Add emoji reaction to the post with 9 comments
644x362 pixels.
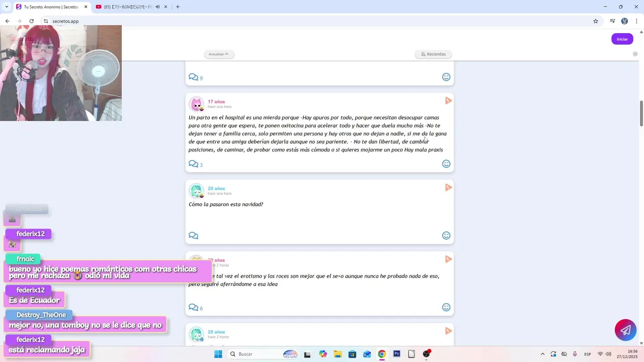[x=446, y=77]
